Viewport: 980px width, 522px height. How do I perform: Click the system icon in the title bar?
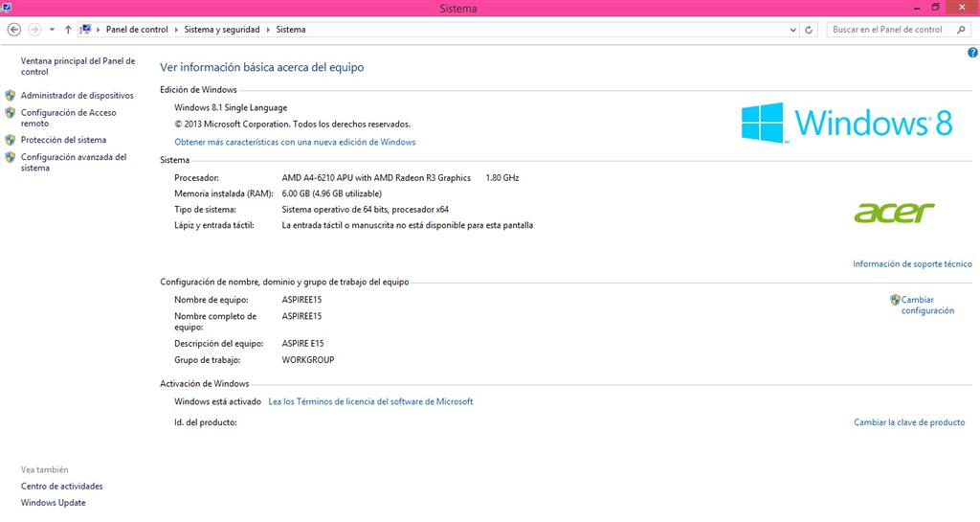point(7,8)
